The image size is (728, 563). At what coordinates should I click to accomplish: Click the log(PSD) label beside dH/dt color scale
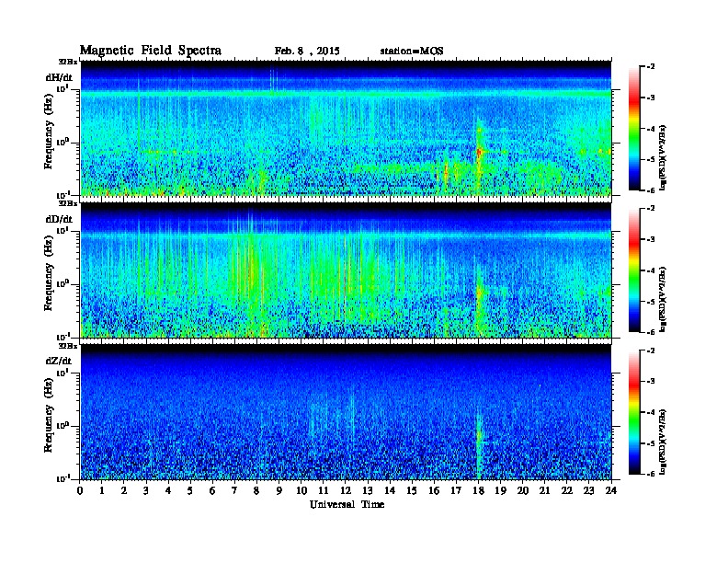click(x=664, y=158)
